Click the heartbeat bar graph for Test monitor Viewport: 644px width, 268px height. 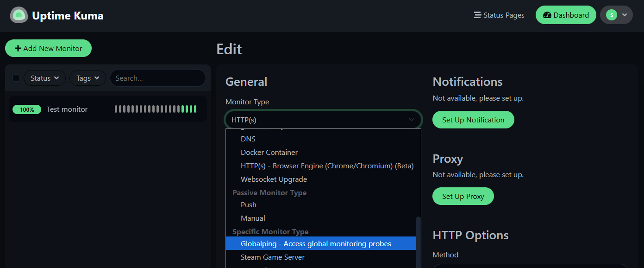(x=156, y=108)
